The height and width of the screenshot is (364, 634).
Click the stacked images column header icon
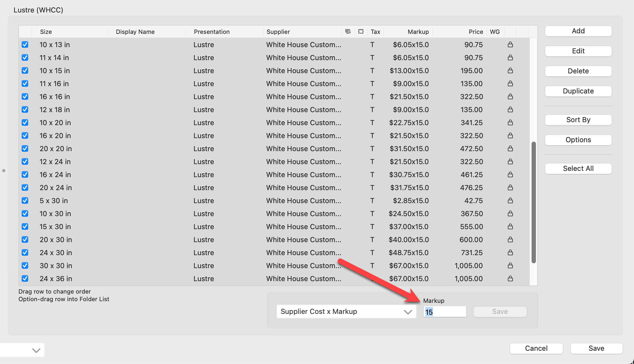348,31
